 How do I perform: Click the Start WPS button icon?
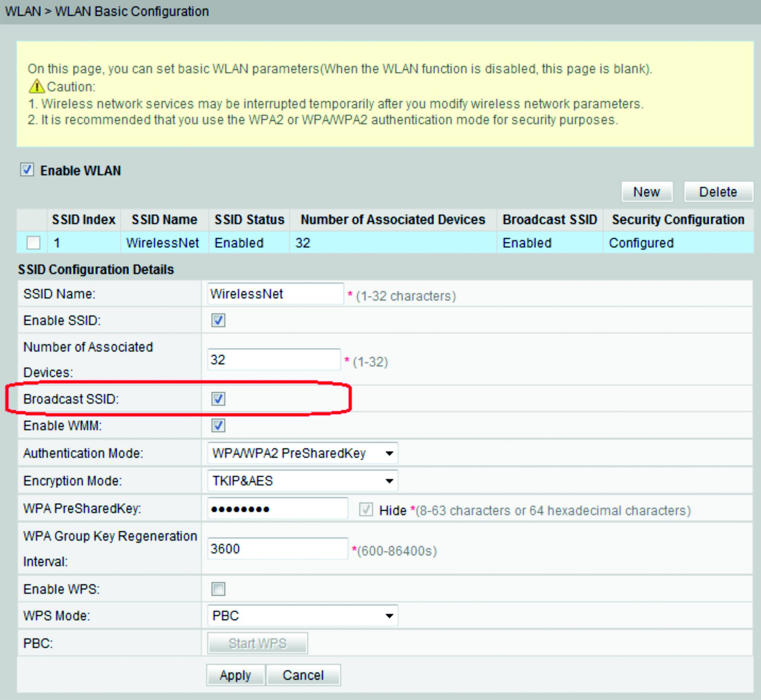click(246, 638)
